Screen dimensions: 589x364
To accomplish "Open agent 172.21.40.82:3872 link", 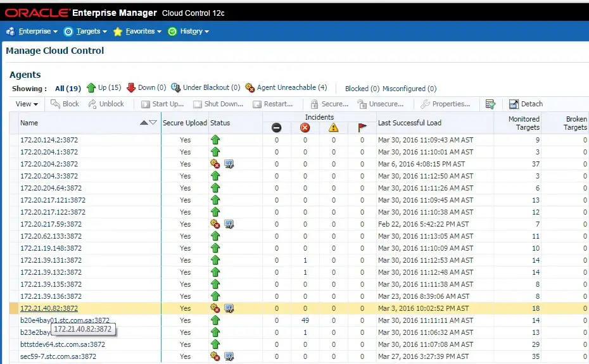I will 49,308.
